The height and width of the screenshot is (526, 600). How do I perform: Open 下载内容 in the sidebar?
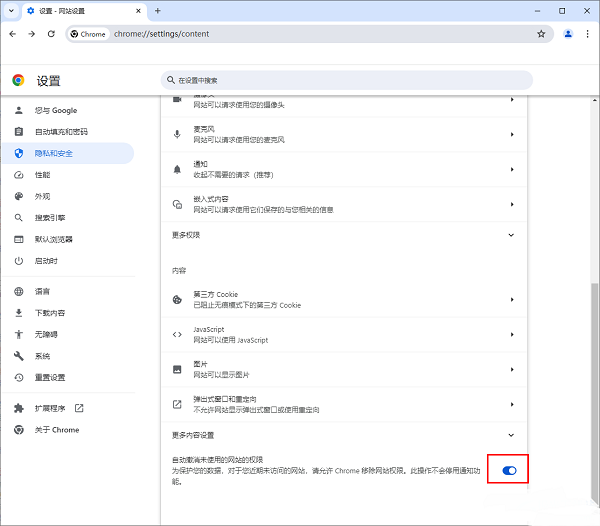click(68, 313)
